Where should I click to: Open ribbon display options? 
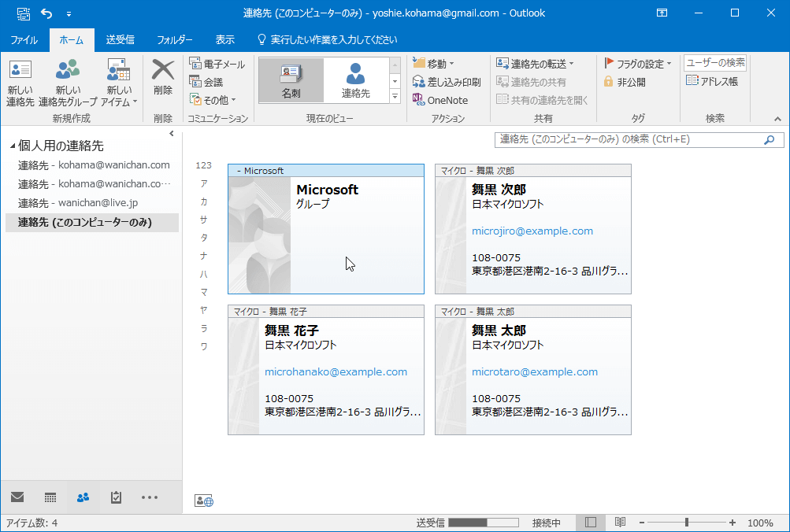point(662,13)
